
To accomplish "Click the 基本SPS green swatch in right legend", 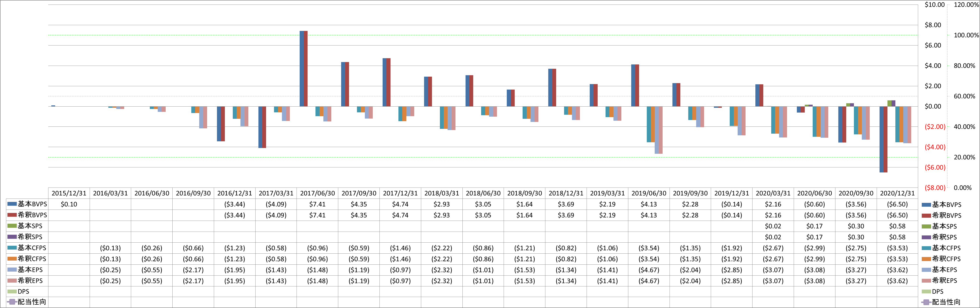I will pyautogui.click(x=926, y=226).
